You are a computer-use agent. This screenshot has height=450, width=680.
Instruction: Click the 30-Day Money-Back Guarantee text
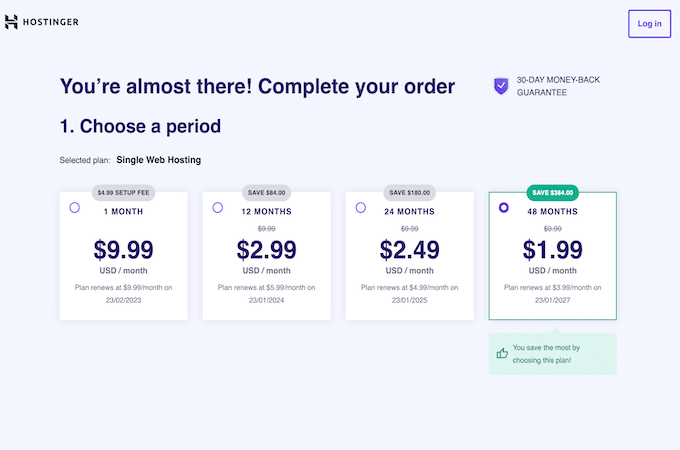(x=558, y=86)
